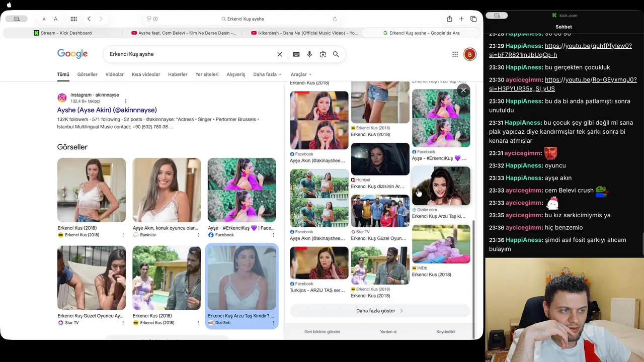Switch to Stream - Kick Dashboard tab
This screenshot has height=362, width=644.
point(63,33)
